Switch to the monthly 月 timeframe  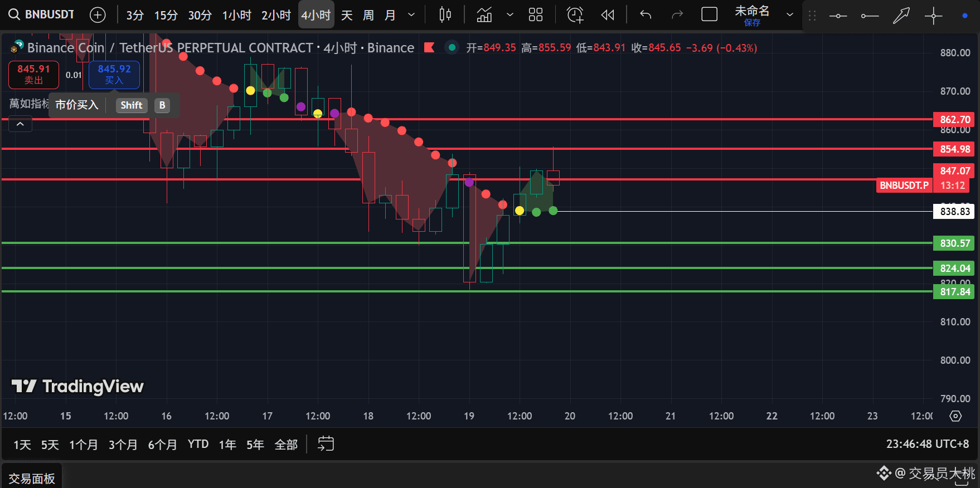point(390,15)
